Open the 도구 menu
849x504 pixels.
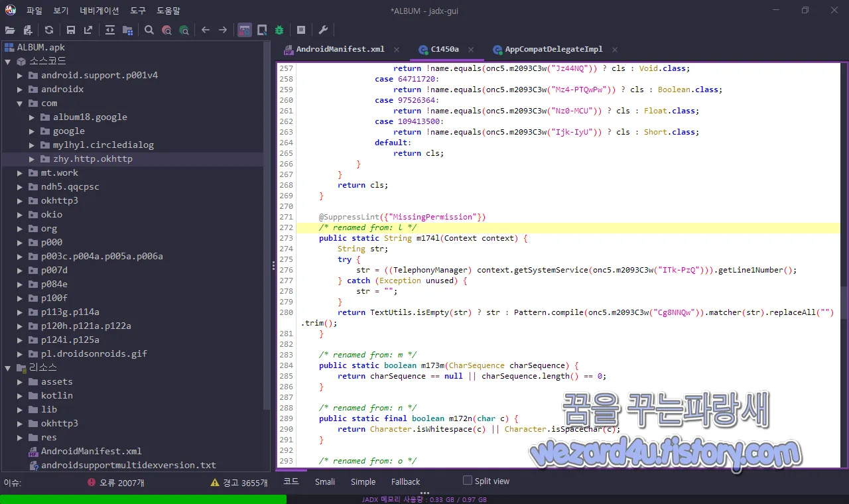click(x=138, y=11)
